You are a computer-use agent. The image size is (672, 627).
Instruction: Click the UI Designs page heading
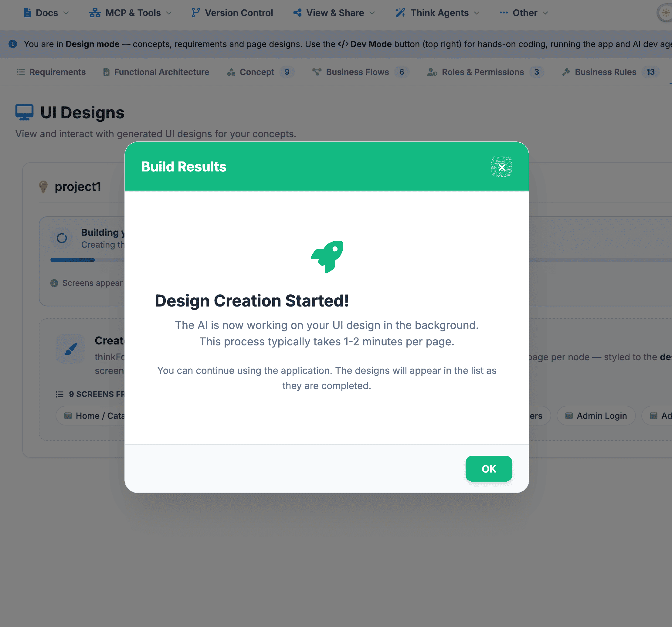pos(82,112)
